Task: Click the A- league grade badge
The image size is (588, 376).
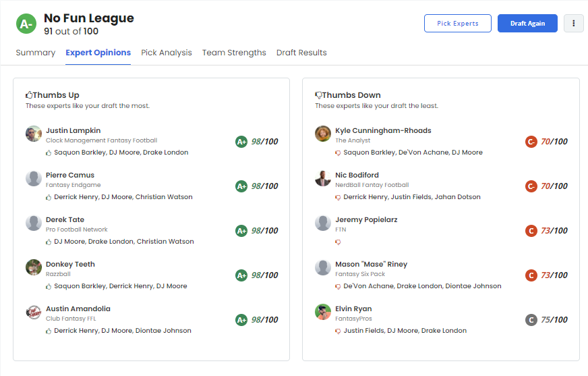Action: (26, 24)
